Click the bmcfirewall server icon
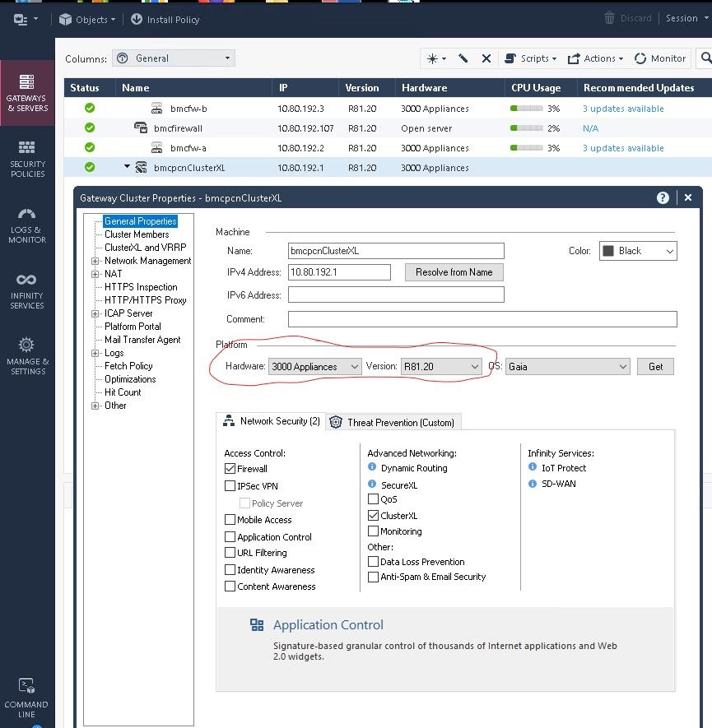Screen dimensions: 712x728 [141, 128]
